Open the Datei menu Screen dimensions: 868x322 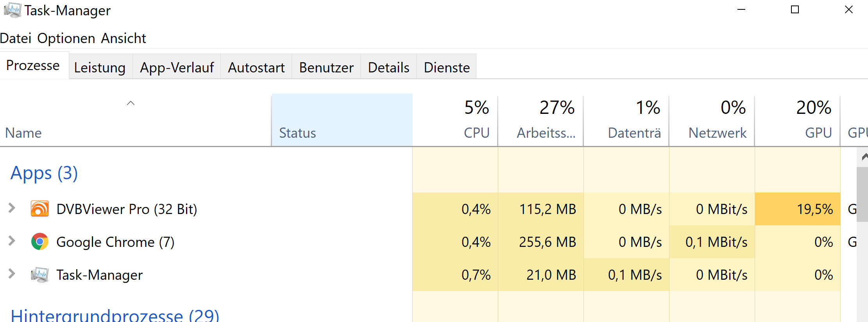(16, 38)
